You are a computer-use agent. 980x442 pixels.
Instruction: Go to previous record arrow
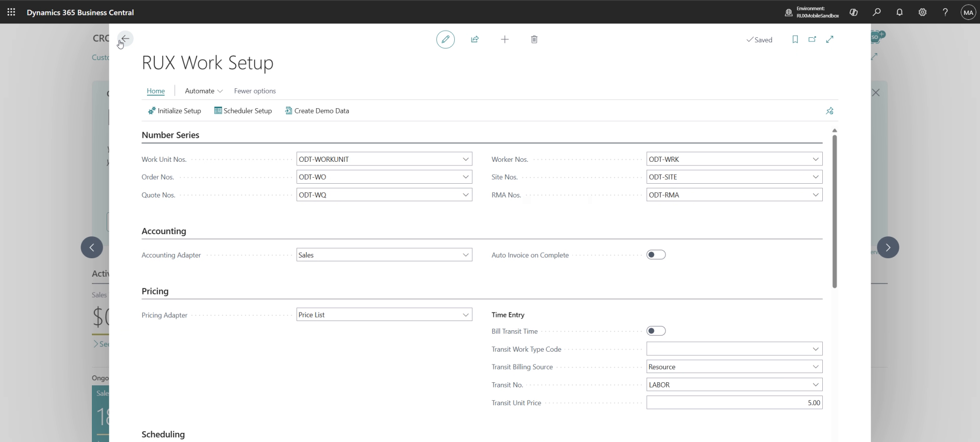(x=92, y=248)
